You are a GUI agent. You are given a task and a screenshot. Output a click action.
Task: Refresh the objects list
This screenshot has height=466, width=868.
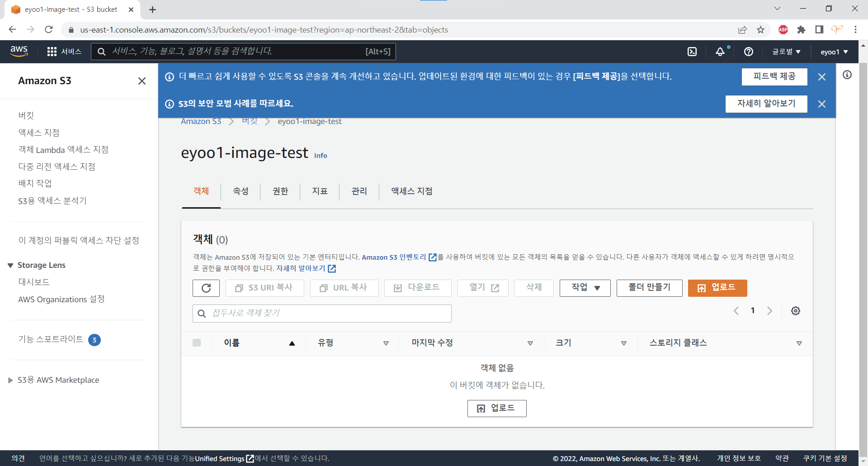tap(206, 288)
